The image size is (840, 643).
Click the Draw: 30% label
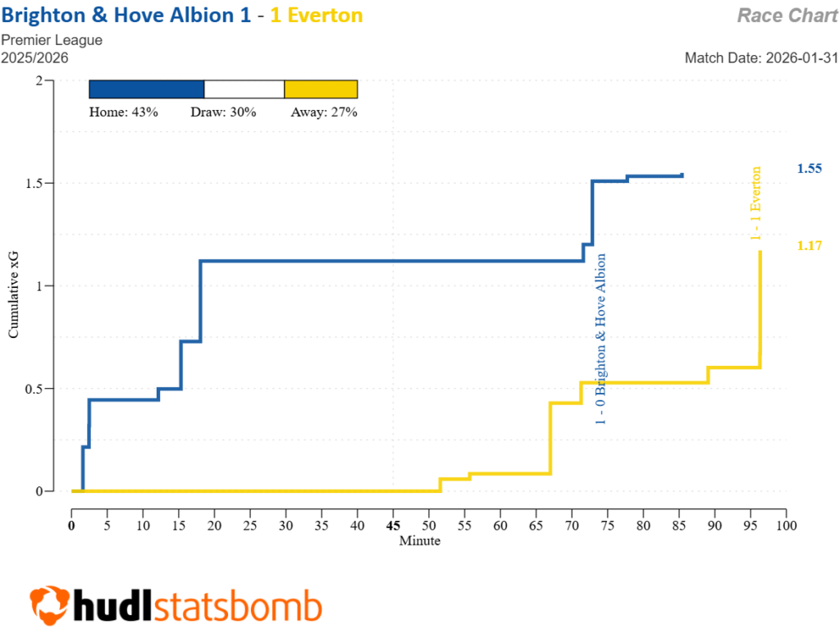(223, 112)
